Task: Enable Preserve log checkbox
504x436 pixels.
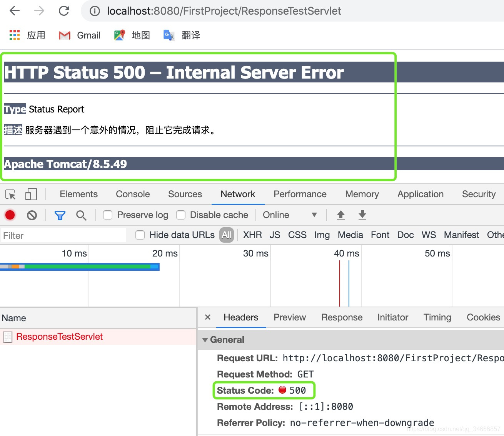Action: 108,215
